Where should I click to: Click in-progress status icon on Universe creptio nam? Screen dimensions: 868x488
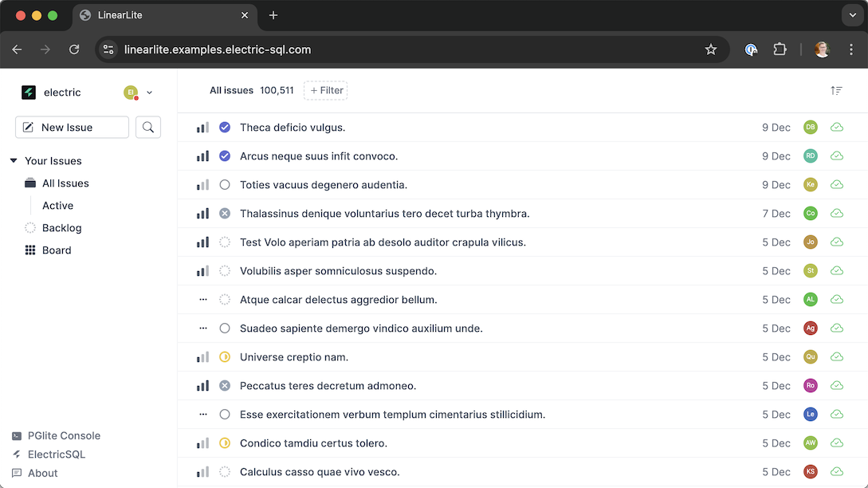(x=225, y=357)
